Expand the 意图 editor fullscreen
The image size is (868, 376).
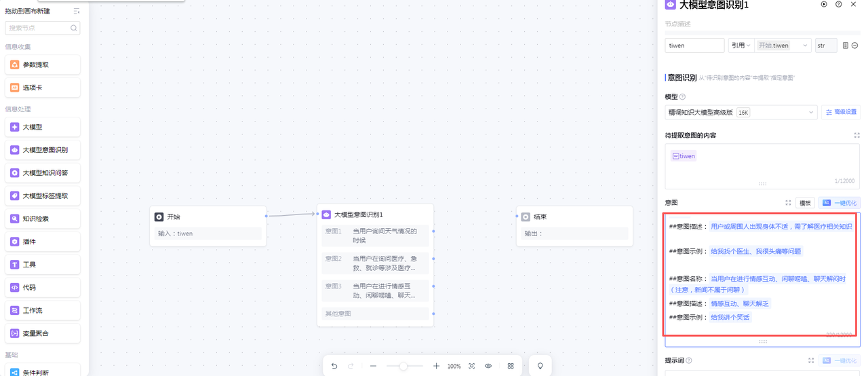(x=788, y=203)
